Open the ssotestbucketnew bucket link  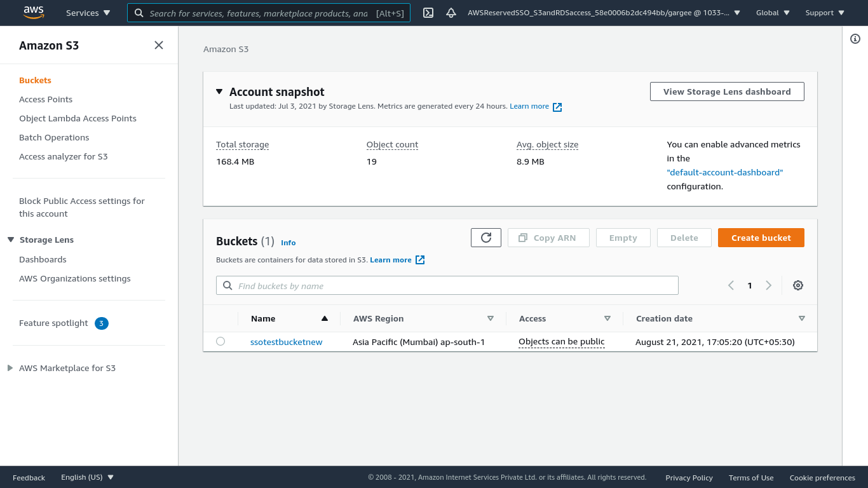pyautogui.click(x=287, y=342)
